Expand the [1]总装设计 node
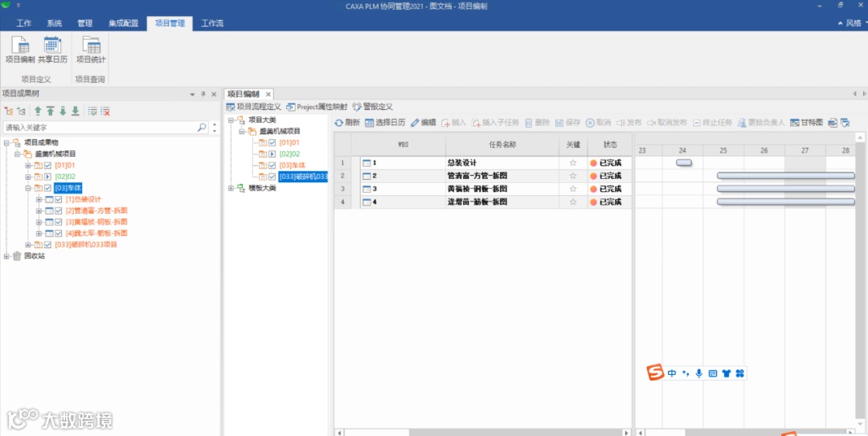 [39, 199]
